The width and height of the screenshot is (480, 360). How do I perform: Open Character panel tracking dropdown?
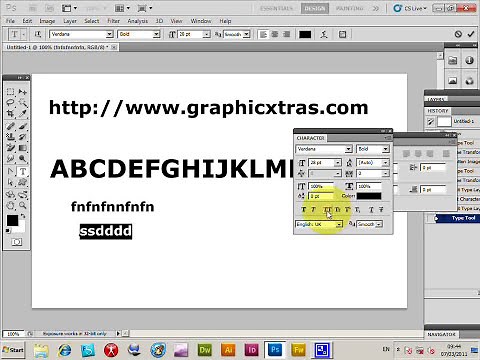click(x=385, y=173)
